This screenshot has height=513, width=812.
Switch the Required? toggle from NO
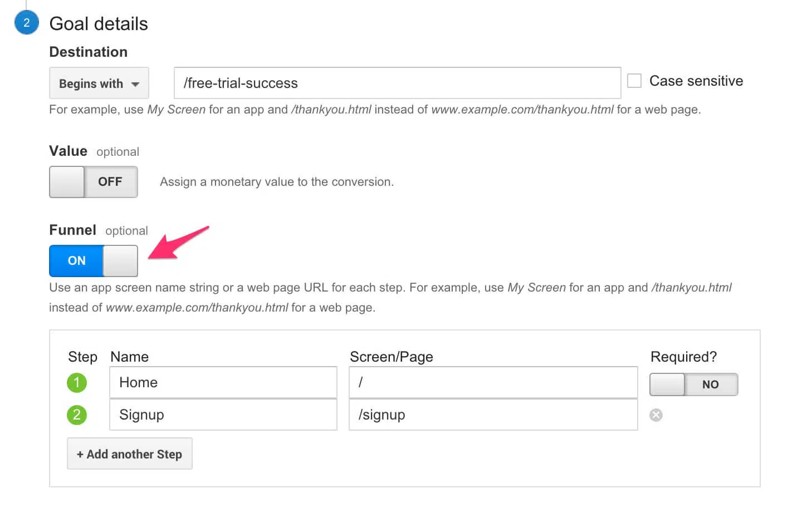click(693, 384)
